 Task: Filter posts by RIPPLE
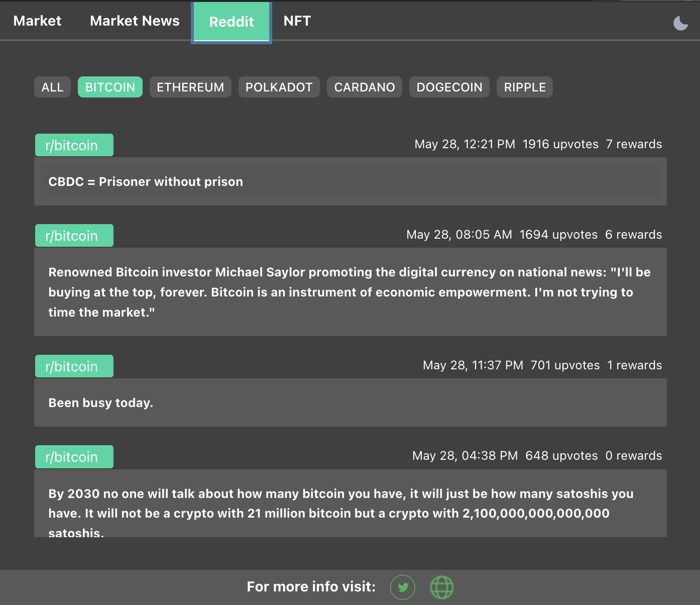(x=525, y=87)
